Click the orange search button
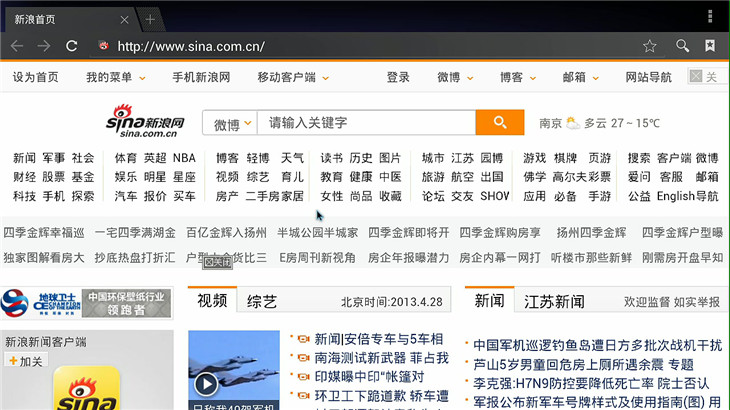730x410 pixels. coord(500,122)
